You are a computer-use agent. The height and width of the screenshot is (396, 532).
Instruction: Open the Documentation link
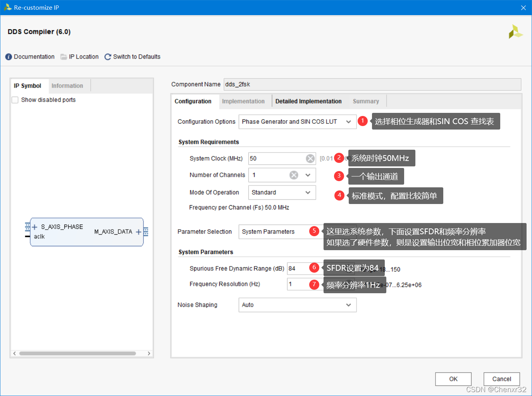tap(34, 57)
